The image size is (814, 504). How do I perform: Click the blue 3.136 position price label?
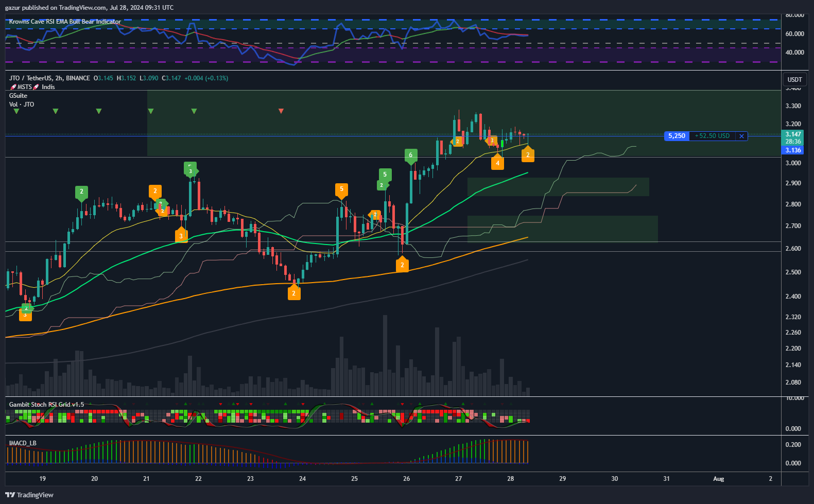click(x=793, y=150)
